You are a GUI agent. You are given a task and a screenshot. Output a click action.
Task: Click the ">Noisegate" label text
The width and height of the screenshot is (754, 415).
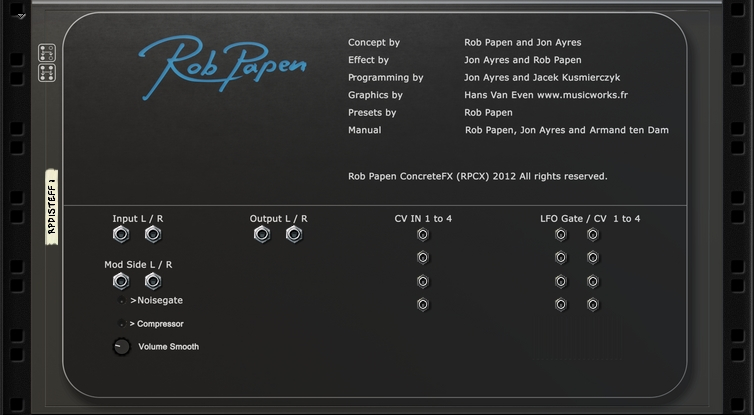click(156, 300)
